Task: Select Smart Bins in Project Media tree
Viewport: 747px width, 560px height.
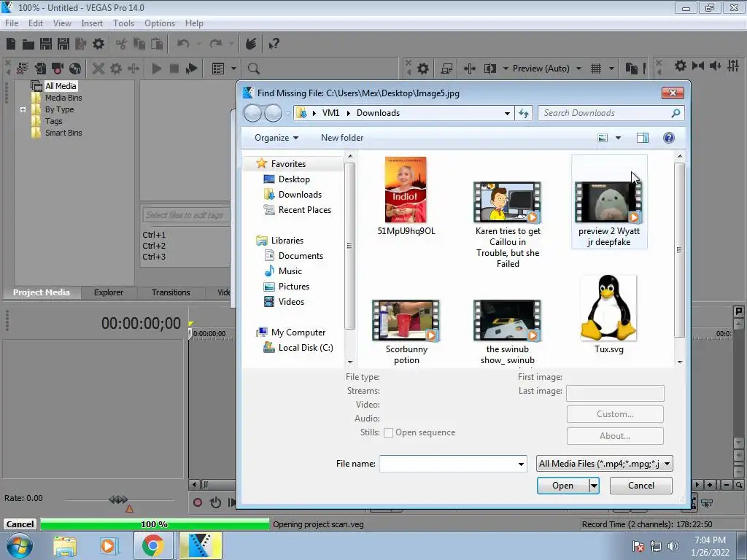Action: click(63, 133)
